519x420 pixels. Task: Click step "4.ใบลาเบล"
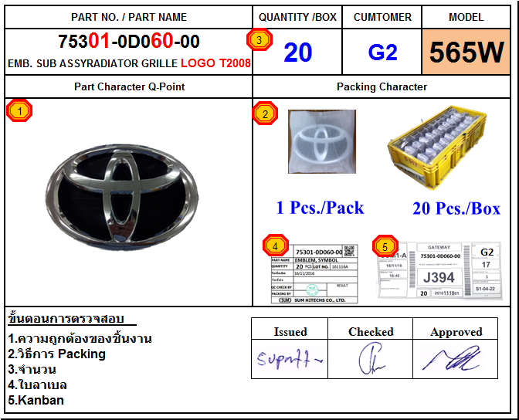coord(37,385)
